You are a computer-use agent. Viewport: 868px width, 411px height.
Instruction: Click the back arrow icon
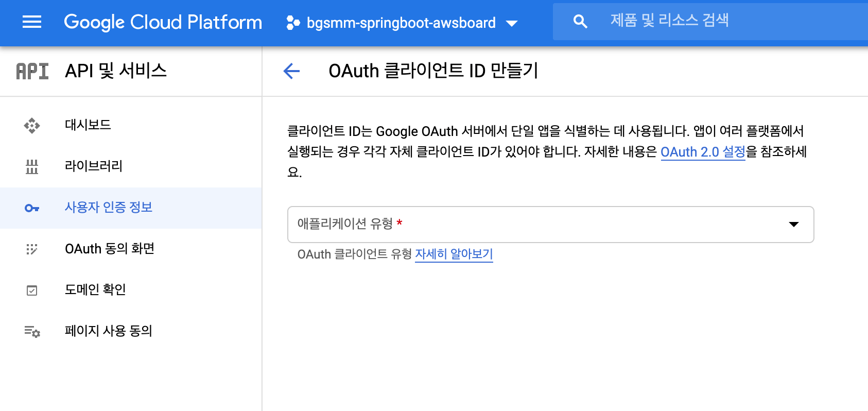[291, 71]
